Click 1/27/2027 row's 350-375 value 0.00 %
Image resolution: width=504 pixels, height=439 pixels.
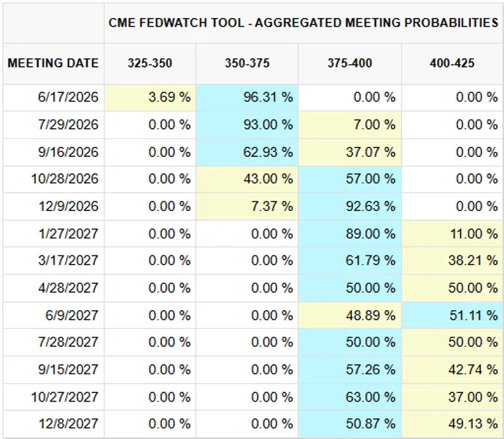(247, 234)
